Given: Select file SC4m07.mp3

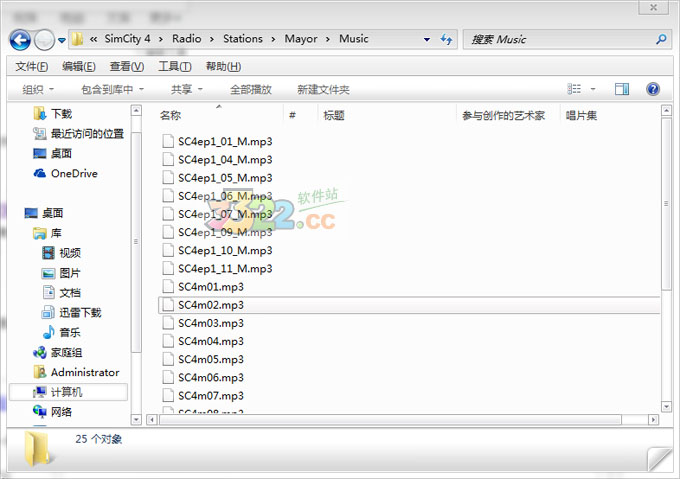Looking at the screenshot, I should (x=211, y=396).
